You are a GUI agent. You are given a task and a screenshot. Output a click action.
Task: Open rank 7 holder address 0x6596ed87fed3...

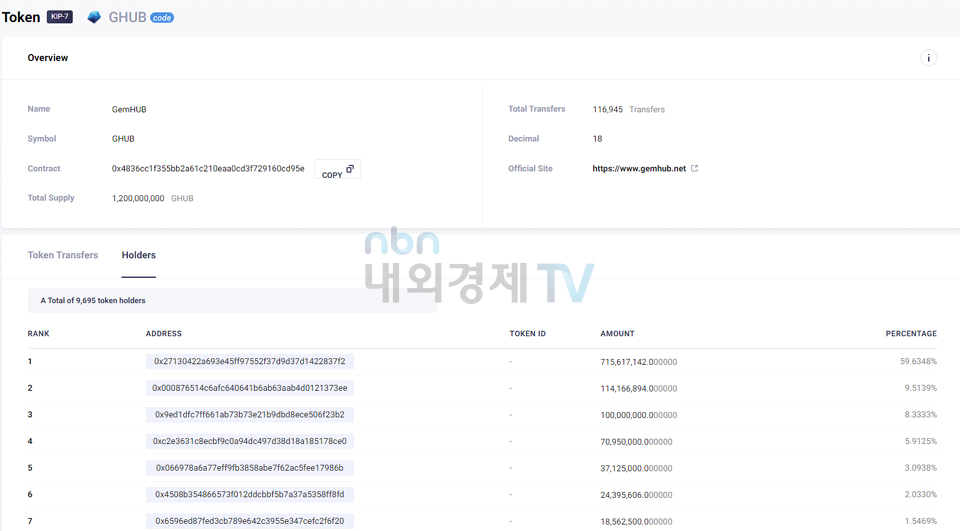[x=250, y=521]
